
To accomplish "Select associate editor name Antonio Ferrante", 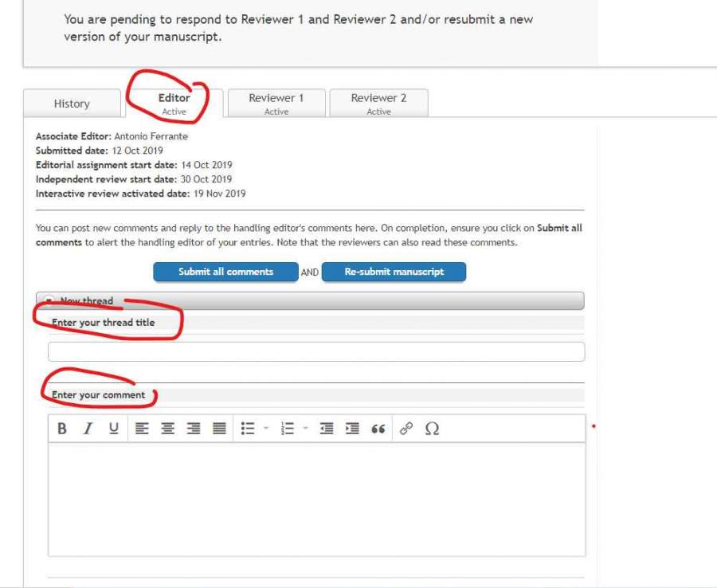I will (151, 136).
